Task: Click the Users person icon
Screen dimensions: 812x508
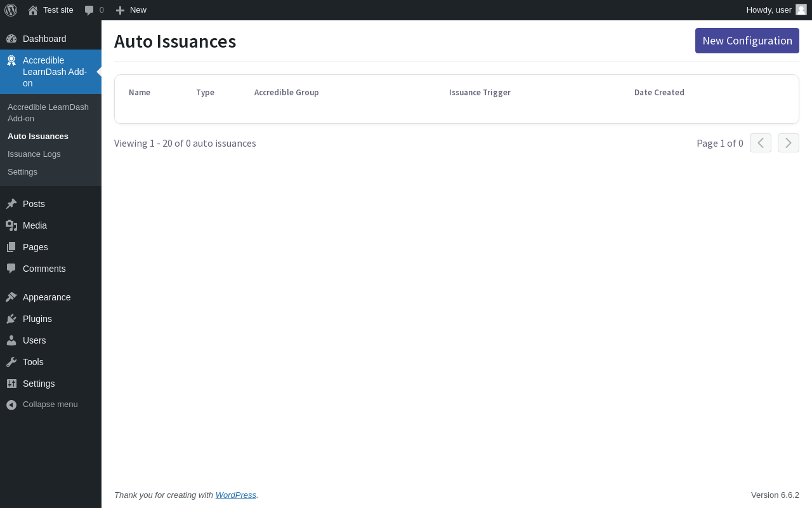Action: [x=11, y=340]
